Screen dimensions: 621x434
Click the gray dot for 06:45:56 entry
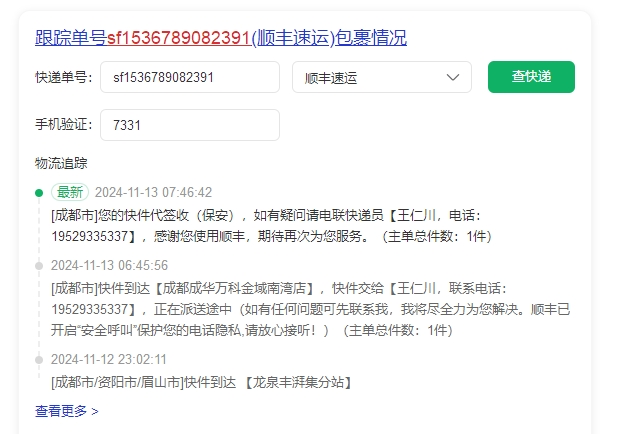click(39, 266)
